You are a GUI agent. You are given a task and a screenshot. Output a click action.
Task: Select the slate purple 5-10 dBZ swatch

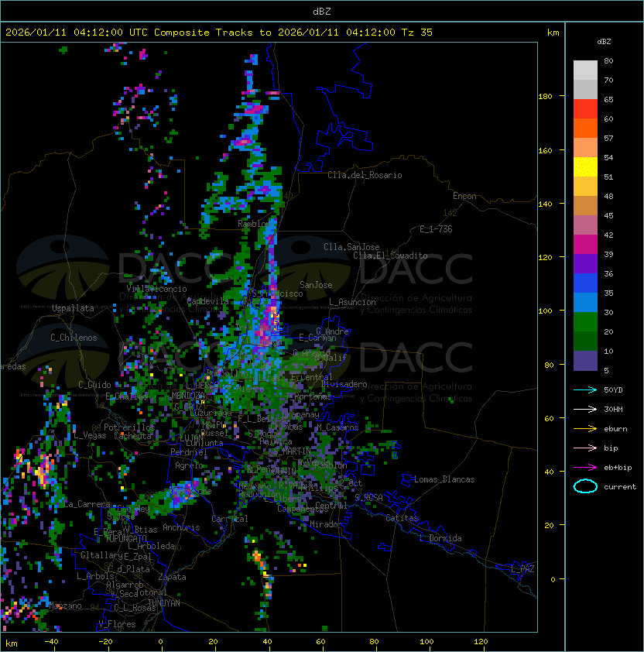coord(585,361)
